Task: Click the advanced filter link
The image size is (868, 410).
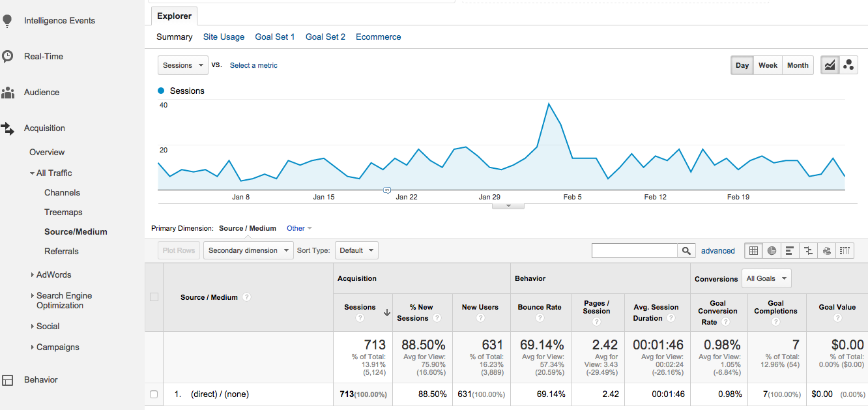Action: tap(717, 251)
